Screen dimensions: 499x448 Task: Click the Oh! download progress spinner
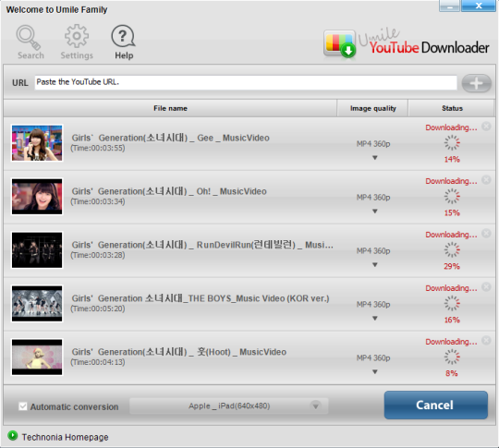coord(452,196)
